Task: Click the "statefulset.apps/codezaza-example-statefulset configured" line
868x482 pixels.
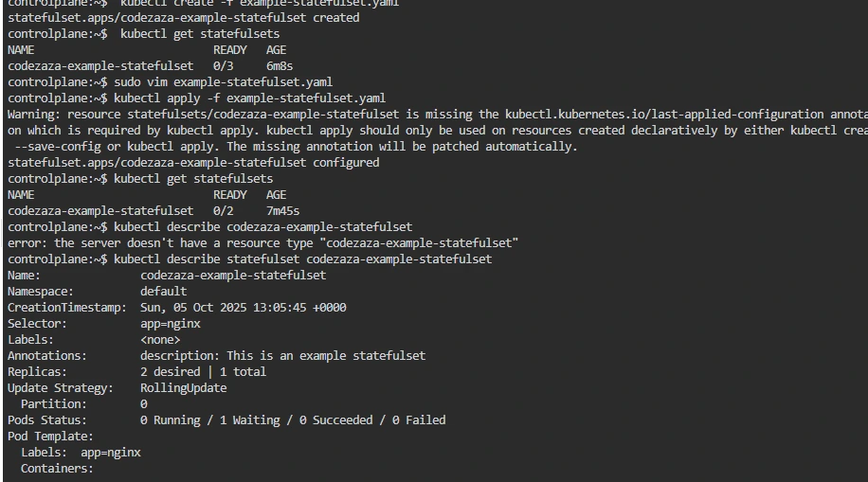Action: (193, 163)
